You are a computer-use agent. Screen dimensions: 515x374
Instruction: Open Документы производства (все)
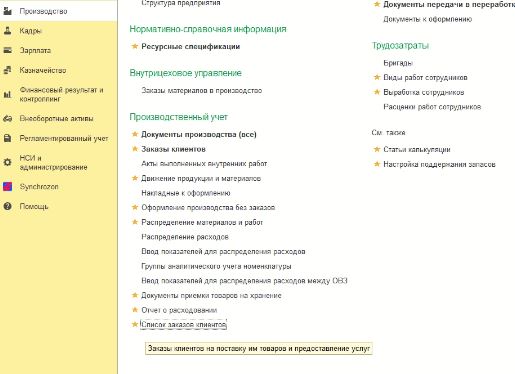click(199, 134)
